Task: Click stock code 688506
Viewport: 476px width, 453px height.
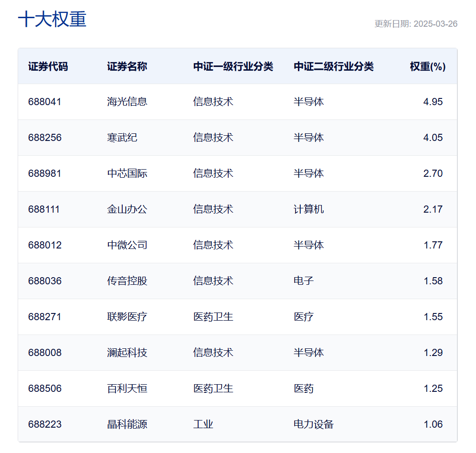Action: [44, 388]
